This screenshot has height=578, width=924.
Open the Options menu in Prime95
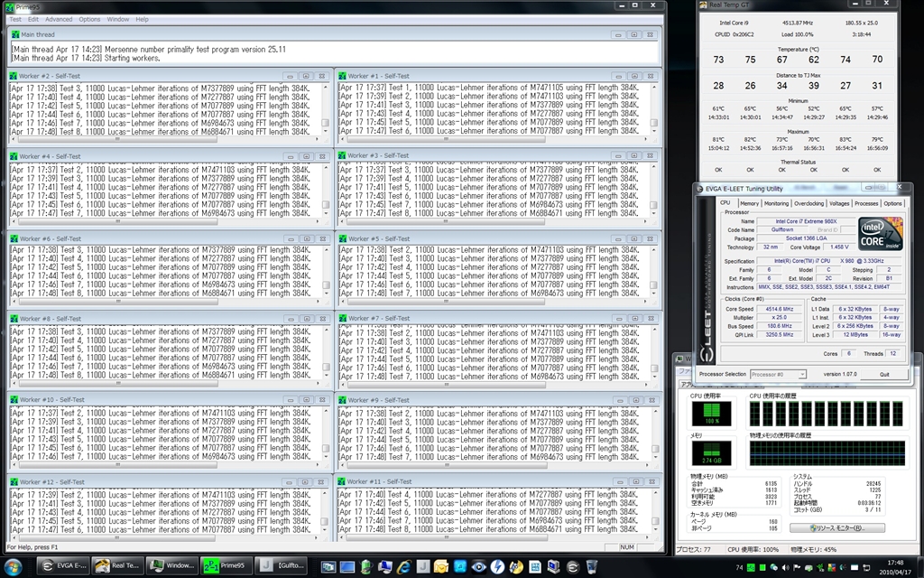[x=89, y=19]
